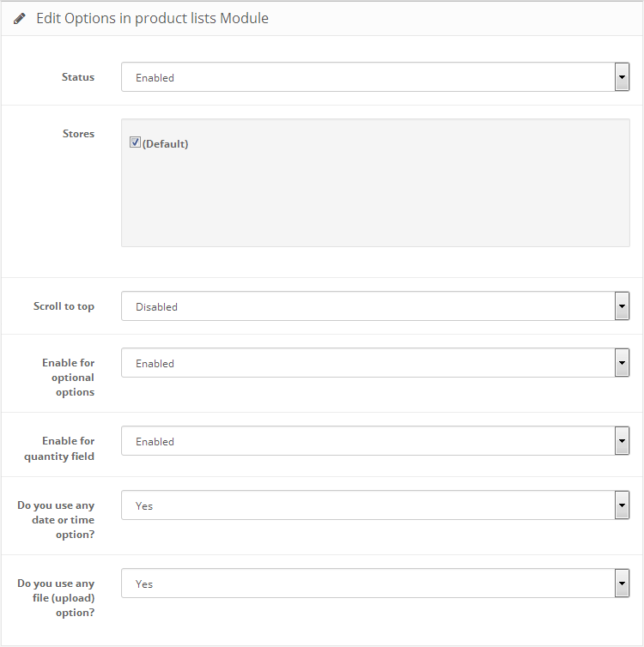Click inside the empty Stores list area
The height and width of the screenshot is (647, 644).
pyautogui.click(x=375, y=198)
